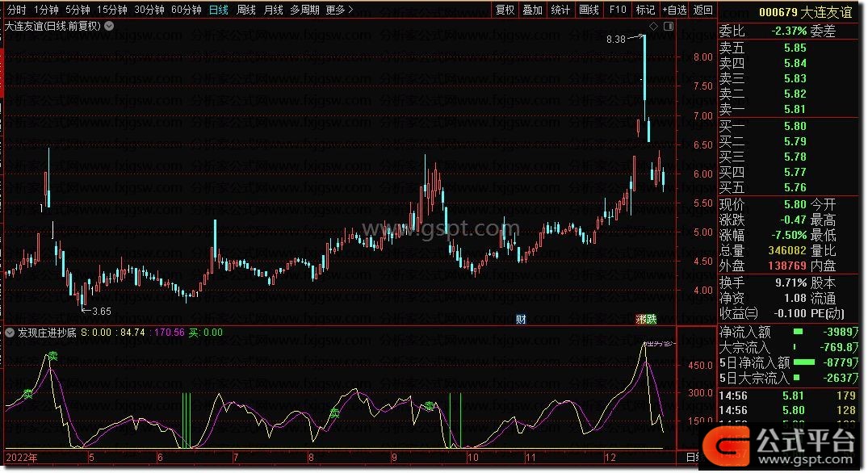The image size is (868, 473).
Task: Select the 5分钟 period tab
Action: tap(78, 10)
